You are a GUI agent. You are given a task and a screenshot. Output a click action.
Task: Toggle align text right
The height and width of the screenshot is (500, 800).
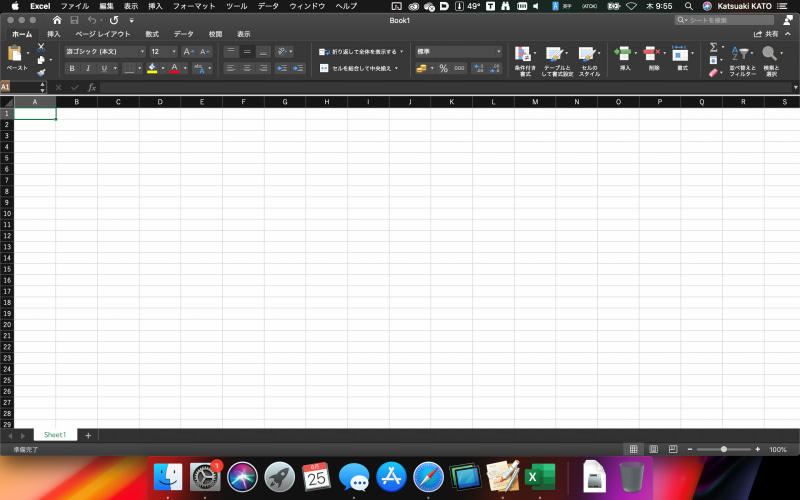[263, 68]
